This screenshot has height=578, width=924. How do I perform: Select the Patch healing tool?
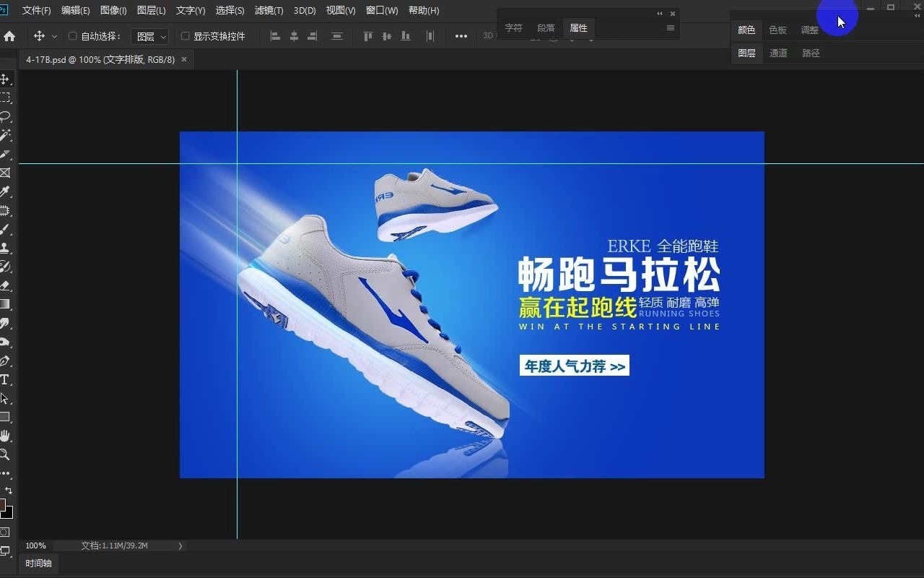pos(4,210)
